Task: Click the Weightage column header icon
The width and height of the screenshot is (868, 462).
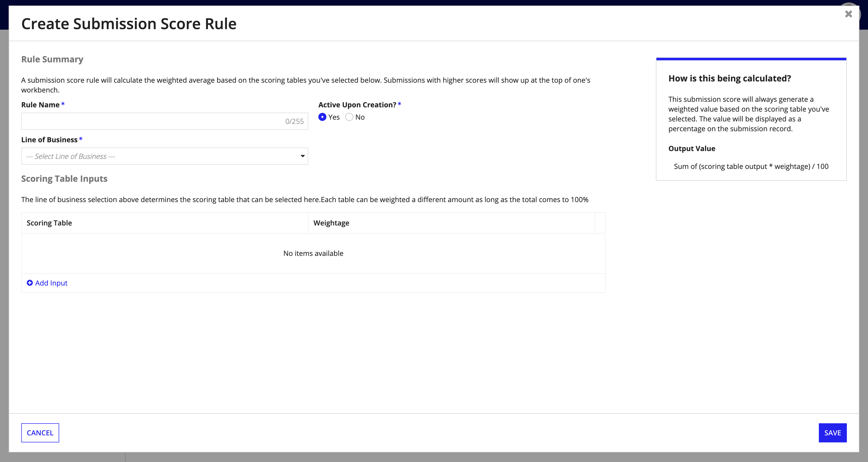Action: (x=331, y=223)
